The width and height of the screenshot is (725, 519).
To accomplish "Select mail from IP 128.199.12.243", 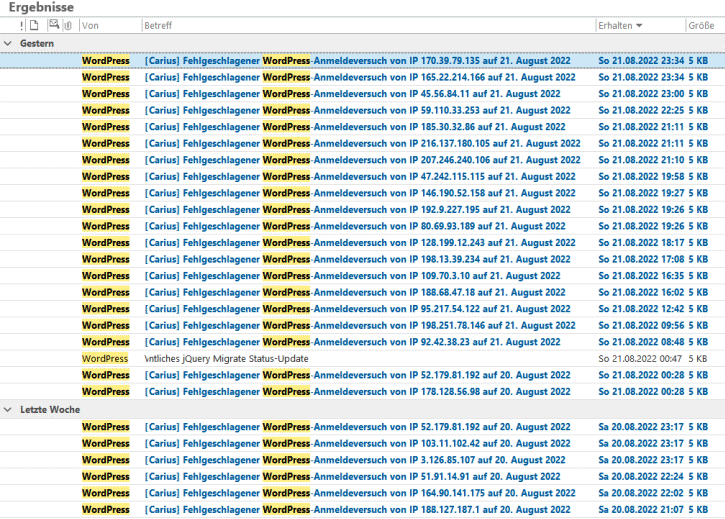I will tap(362, 243).
